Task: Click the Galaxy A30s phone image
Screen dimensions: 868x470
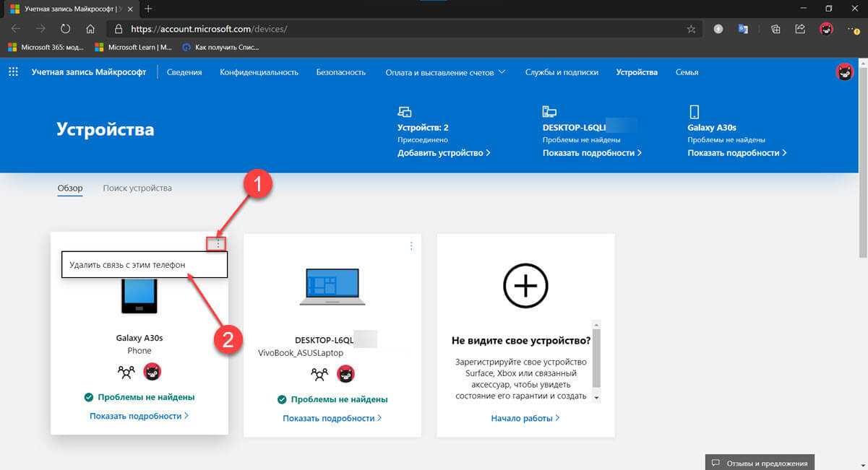Action: point(139,296)
